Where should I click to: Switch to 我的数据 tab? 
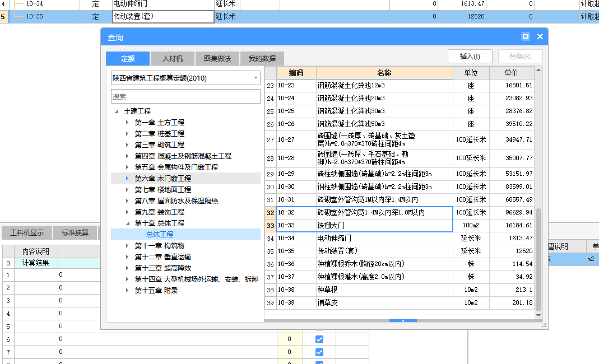click(262, 58)
